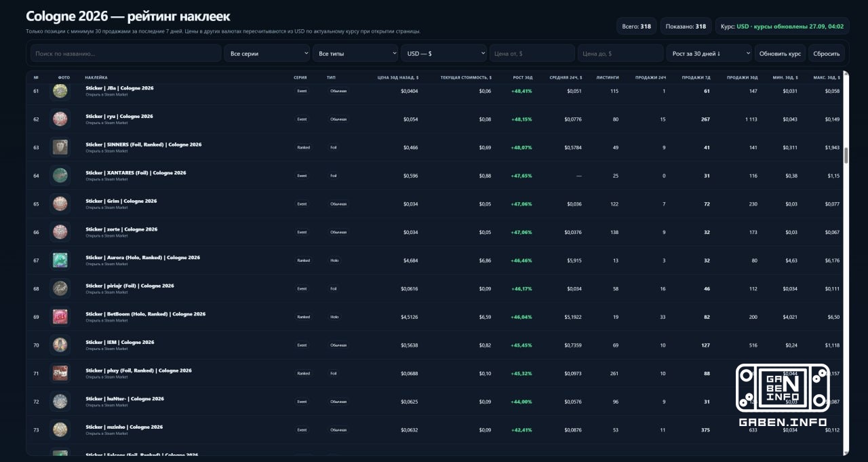Open Aurora sticker Steam Market link

[106, 264]
